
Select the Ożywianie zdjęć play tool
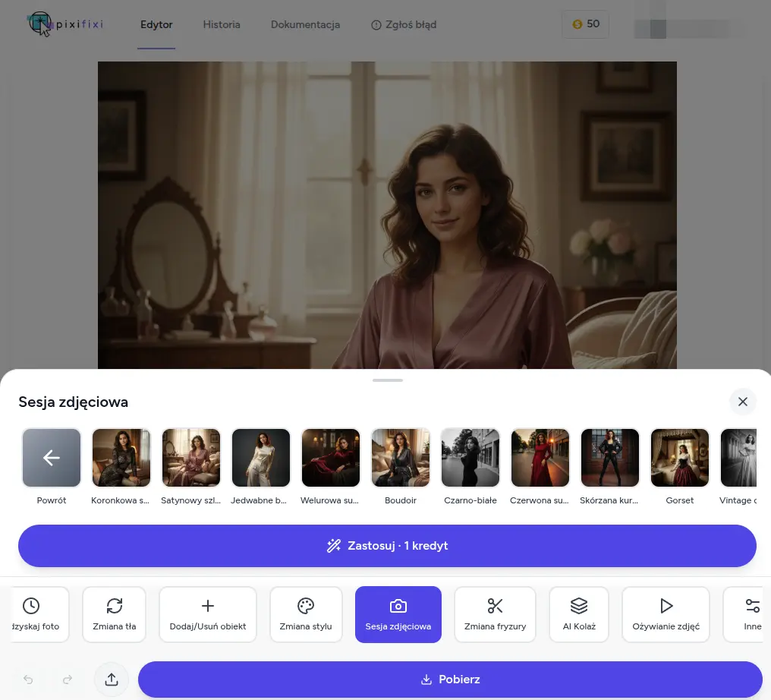pyautogui.click(x=666, y=614)
